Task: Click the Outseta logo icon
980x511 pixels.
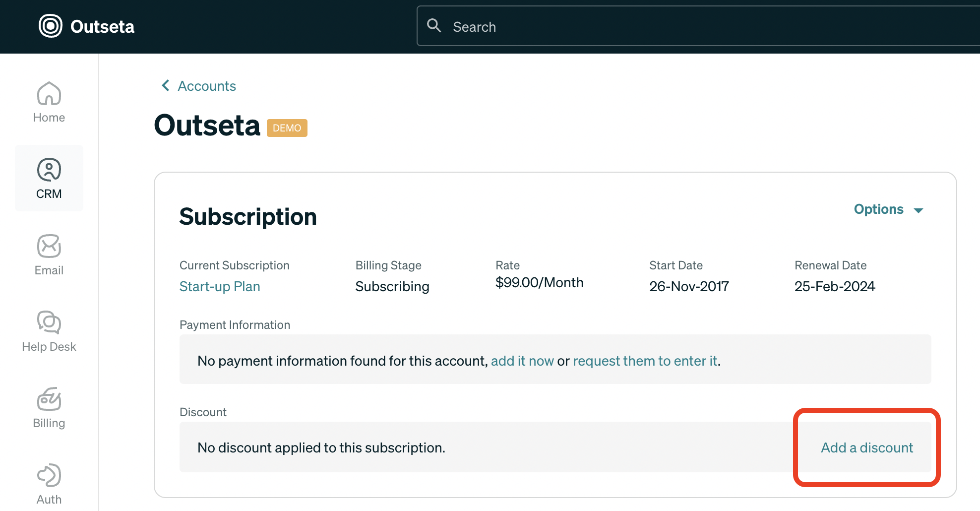Action: [x=50, y=25]
